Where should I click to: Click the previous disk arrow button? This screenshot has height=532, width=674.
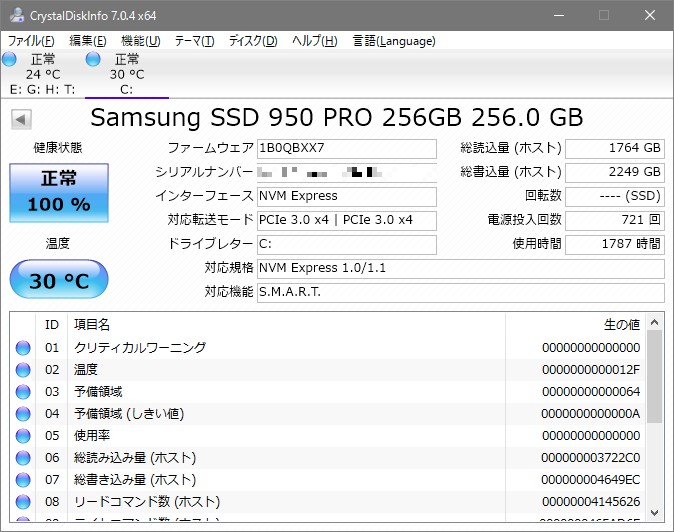pos(21,119)
